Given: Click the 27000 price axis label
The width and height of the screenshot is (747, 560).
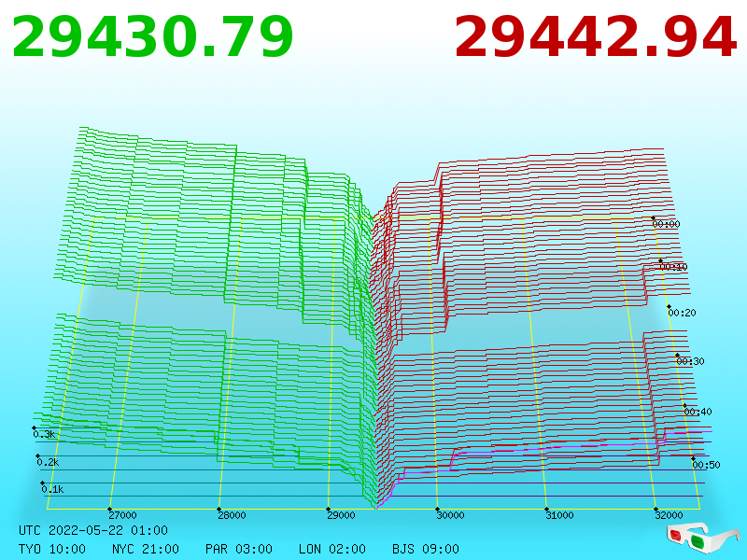Looking at the screenshot, I should coord(122,515).
